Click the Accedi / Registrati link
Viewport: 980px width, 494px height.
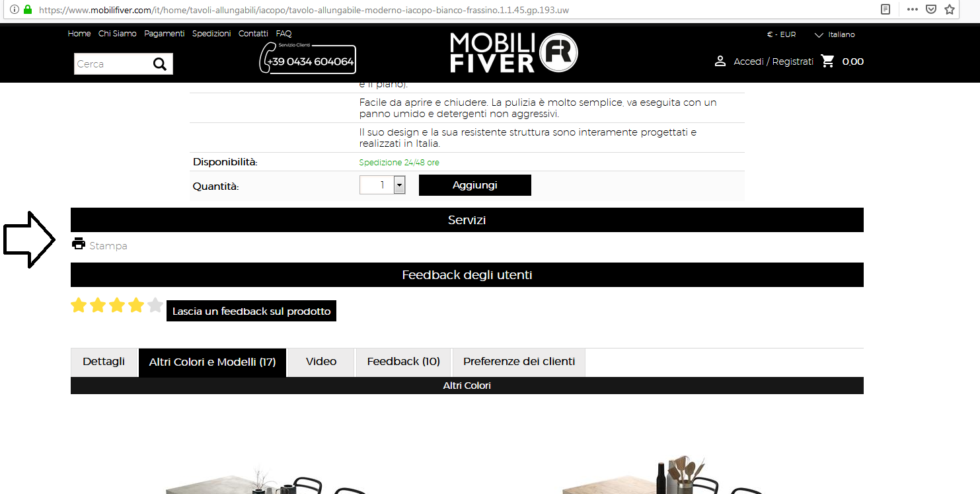coord(773,62)
